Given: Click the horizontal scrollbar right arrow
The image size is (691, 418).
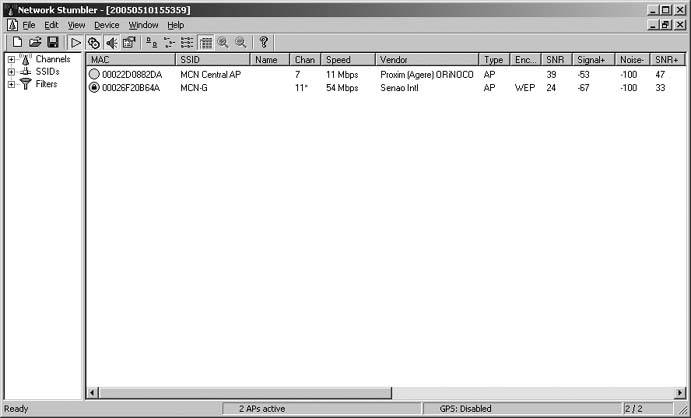Looking at the screenshot, I should click(680, 392).
